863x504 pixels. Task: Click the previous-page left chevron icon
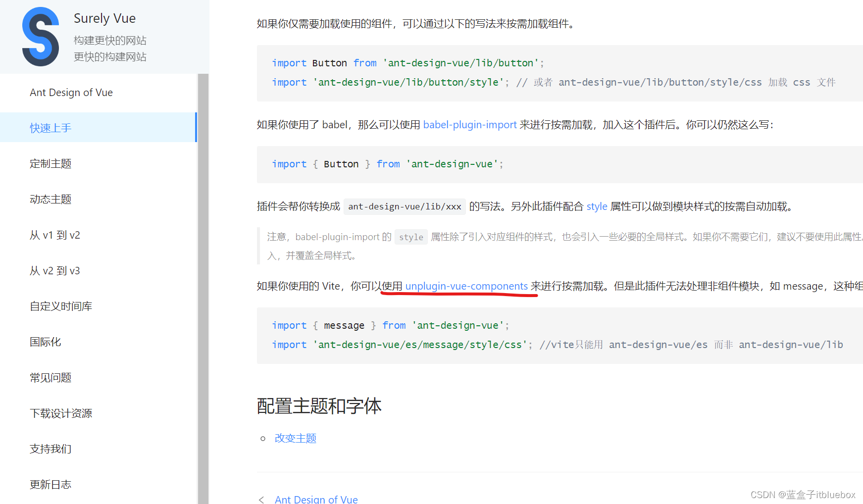click(261, 500)
